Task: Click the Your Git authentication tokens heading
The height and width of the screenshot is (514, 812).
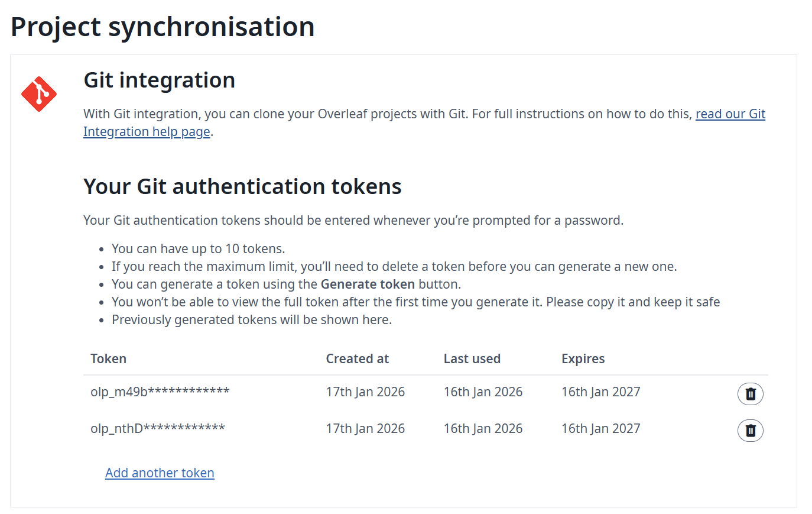Action: pyautogui.click(x=242, y=187)
